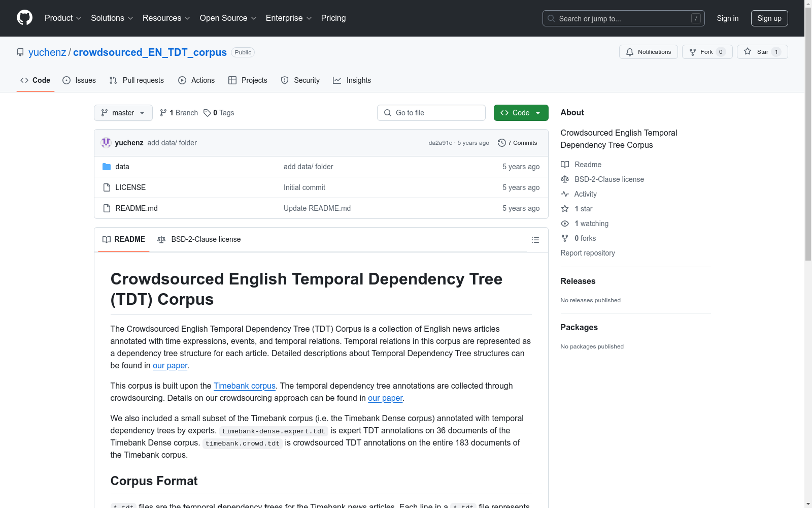The image size is (812, 508).
Task: Select the Code tab
Action: [x=36, y=80]
